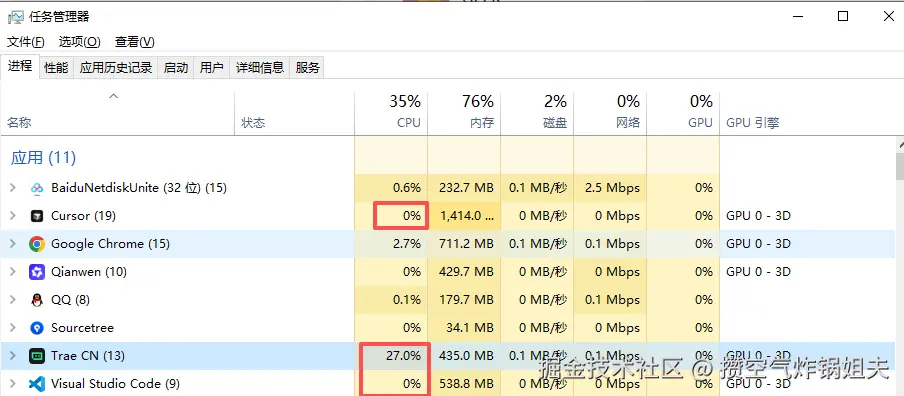Expand the Sourcetree process group
This screenshot has width=904, height=396.
[x=13, y=328]
